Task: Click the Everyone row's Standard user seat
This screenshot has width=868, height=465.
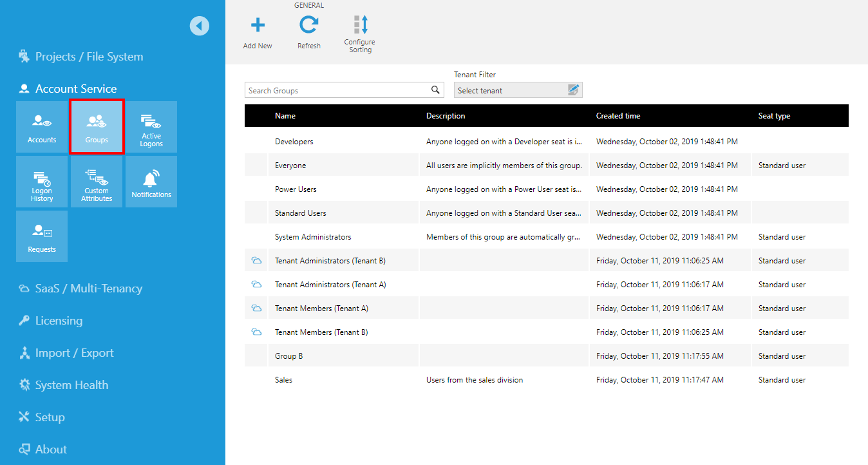Action: pos(782,166)
